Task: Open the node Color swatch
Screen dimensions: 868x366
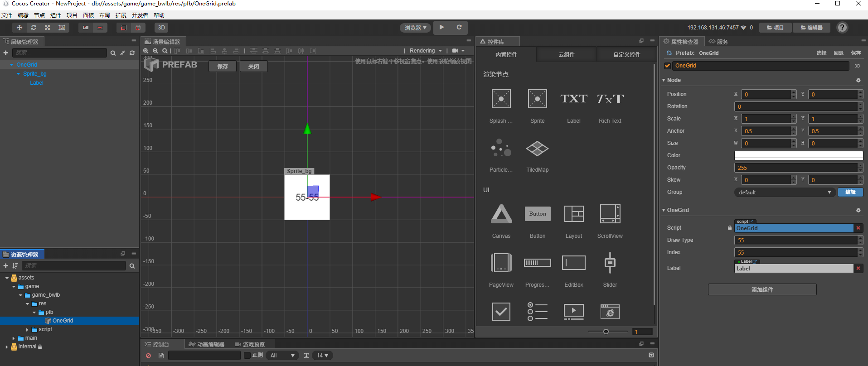Action: coord(798,155)
